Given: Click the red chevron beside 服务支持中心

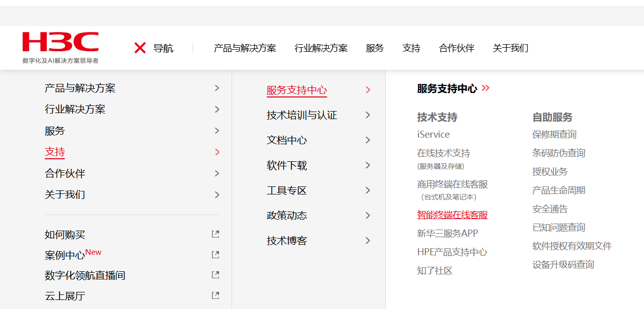Looking at the screenshot, I should (368, 90).
